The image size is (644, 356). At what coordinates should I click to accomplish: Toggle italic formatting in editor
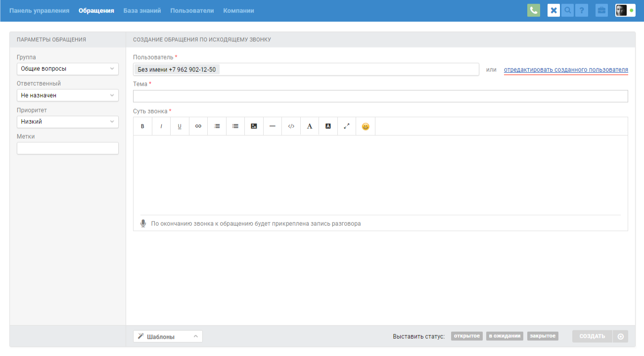point(161,126)
